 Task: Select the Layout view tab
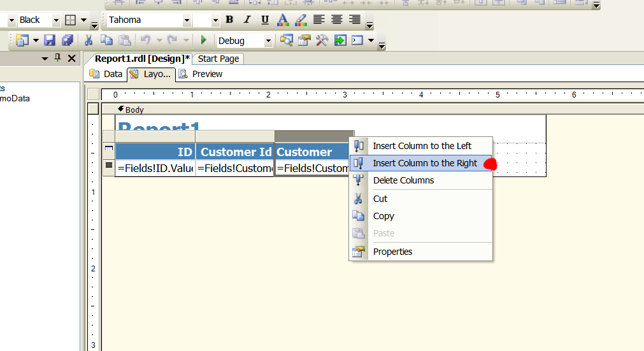click(151, 75)
